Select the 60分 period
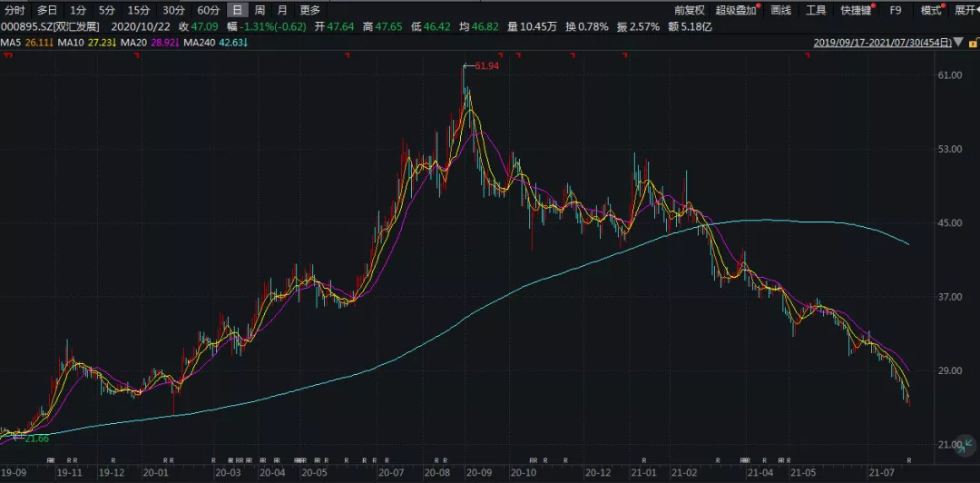Image resolution: width=980 pixels, height=483 pixels. 209,10
